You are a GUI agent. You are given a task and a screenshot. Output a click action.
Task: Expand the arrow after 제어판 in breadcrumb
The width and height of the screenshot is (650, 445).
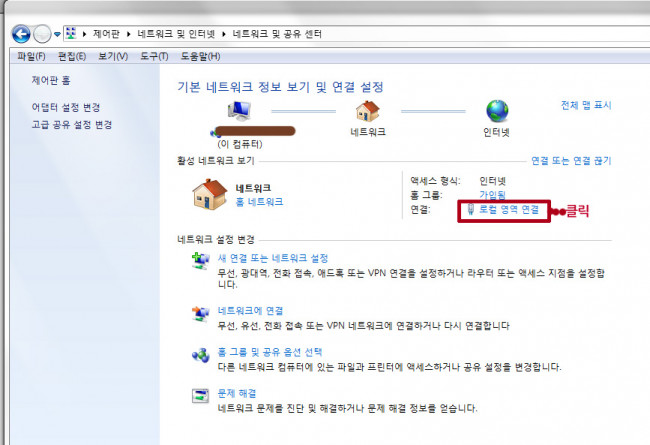click(129, 34)
